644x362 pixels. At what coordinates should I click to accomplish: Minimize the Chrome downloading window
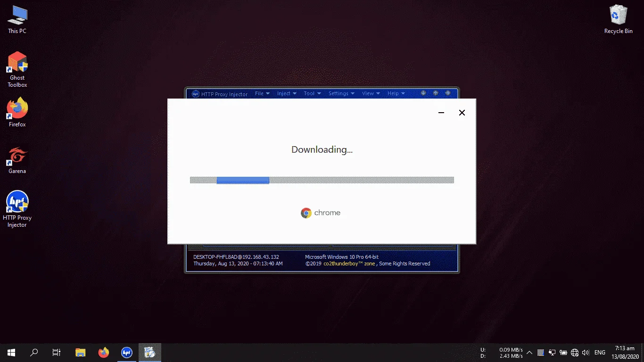click(441, 113)
